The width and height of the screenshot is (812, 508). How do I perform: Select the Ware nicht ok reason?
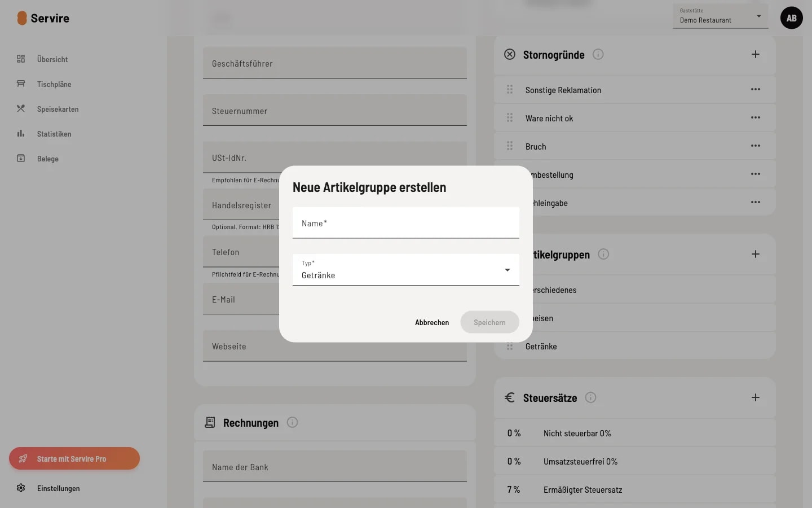[635, 118]
